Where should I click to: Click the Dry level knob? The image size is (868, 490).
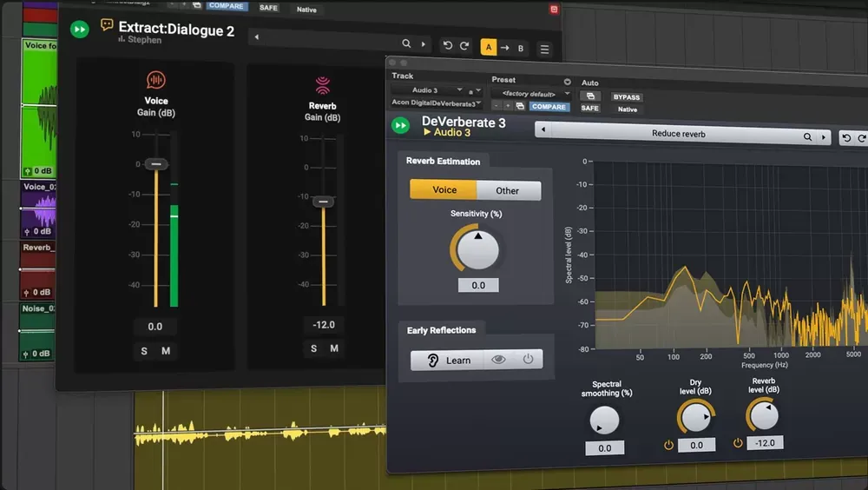coord(695,417)
